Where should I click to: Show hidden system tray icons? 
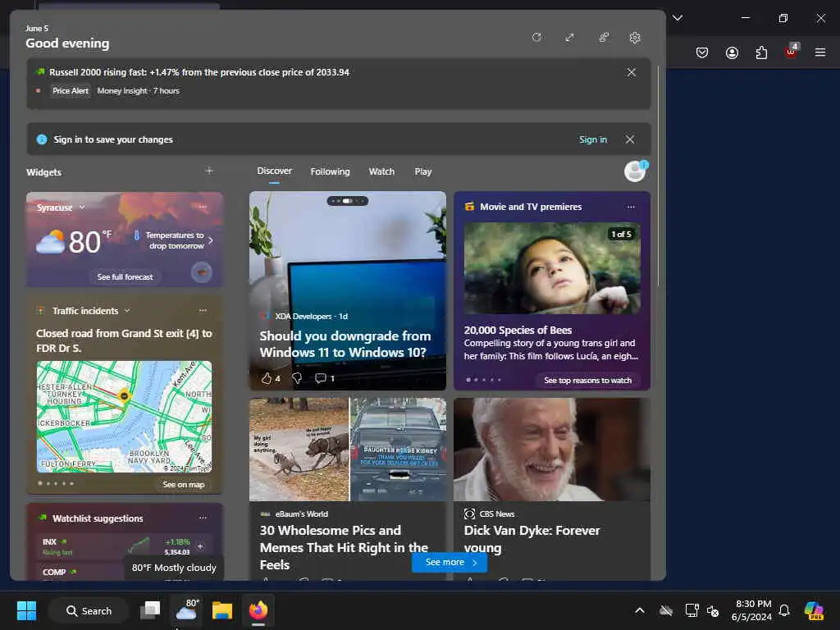pos(640,610)
